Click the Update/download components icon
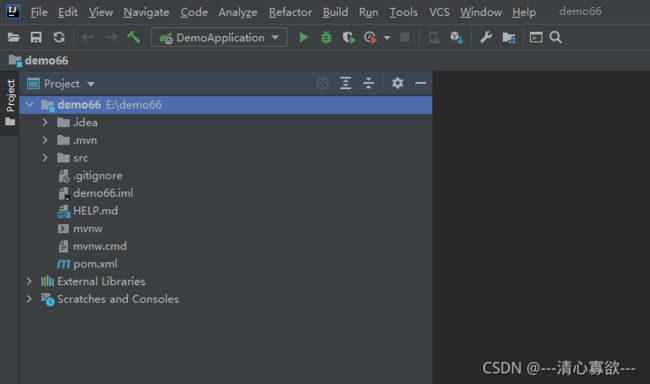 456,38
